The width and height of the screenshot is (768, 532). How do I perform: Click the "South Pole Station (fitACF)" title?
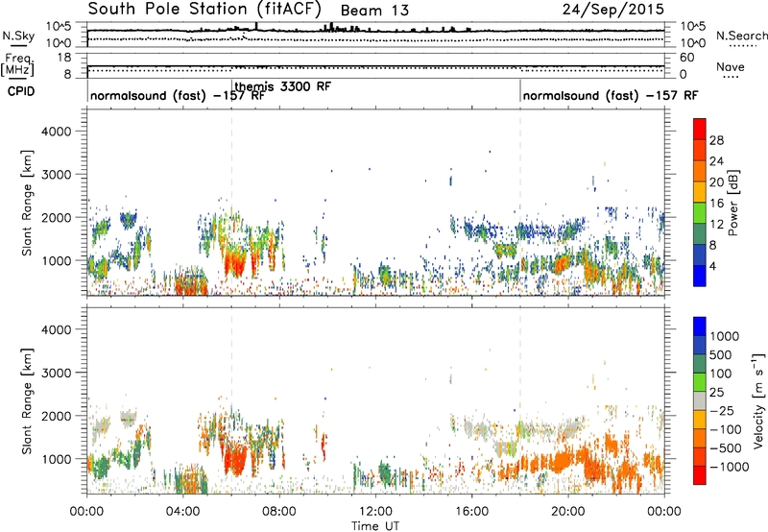(204, 9)
